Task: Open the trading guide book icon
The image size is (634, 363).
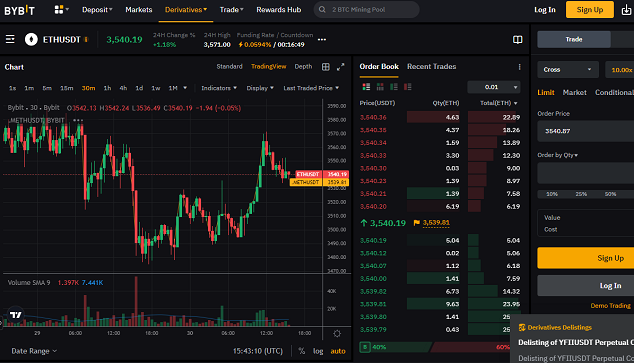Action: click(x=518, y=40)
